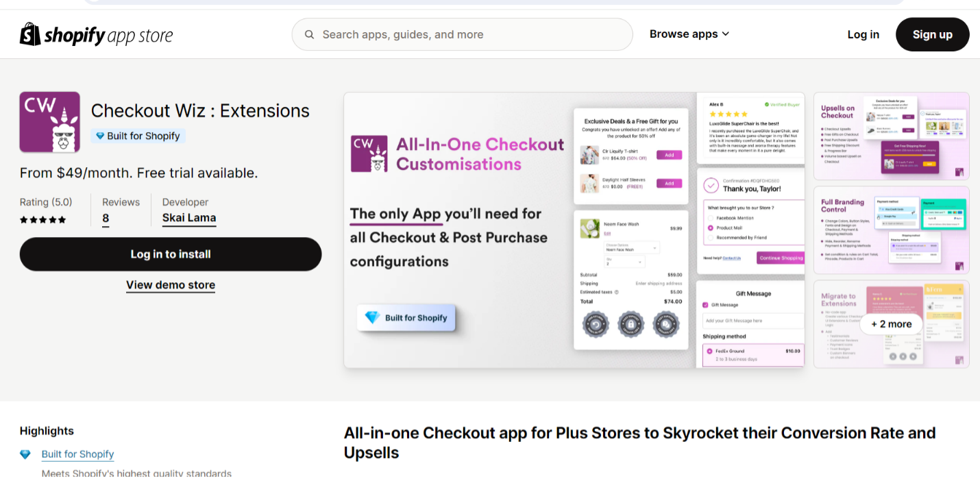The image size is (980, 479).
Task: Click the search magnifier icon
Action: click(310, 34)
